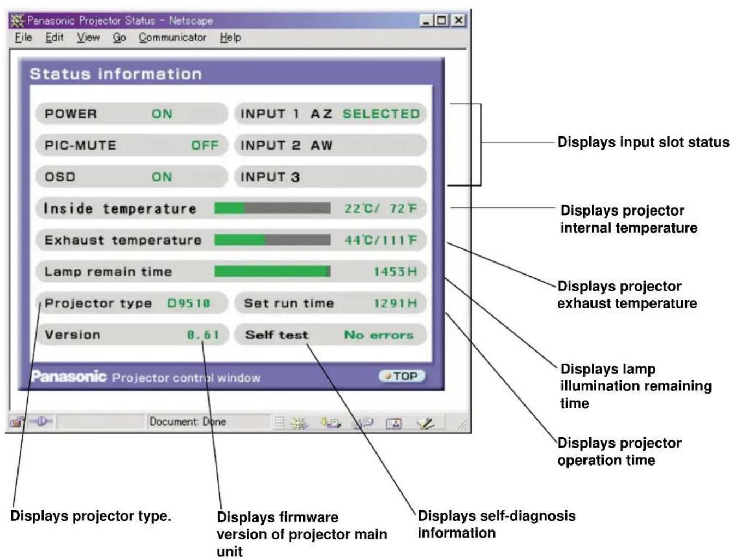Image resolution: width=734 pixels, height=560 pixels.
Task: Open the Newsgroups discussion icon
Action: pyautogui.click(x=362, y=422)
